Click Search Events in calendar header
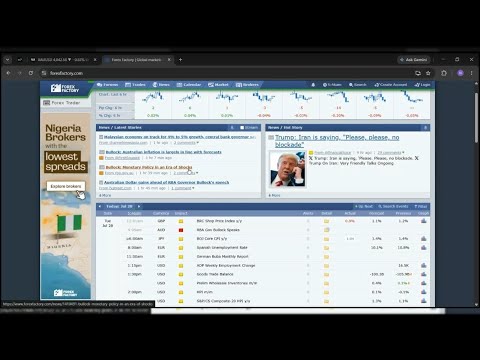The image size is (480, 360). (x=393, y=206)
